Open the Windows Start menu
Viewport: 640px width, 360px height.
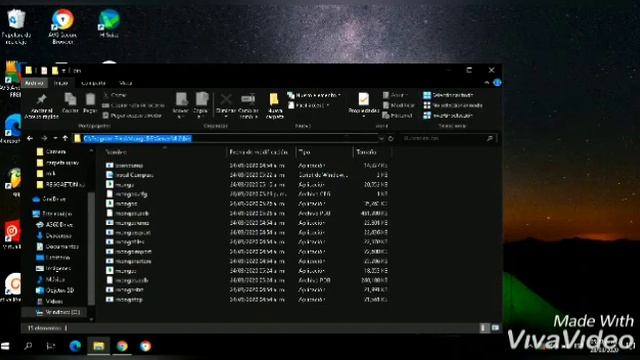(5, 346)
